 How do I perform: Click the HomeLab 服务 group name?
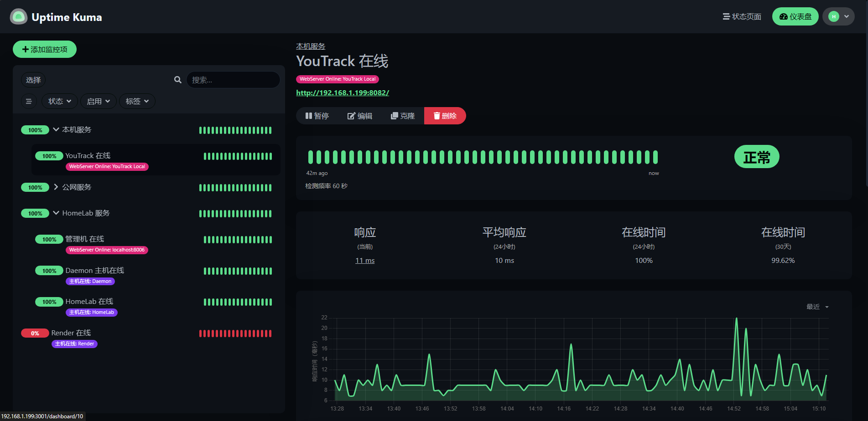(x=86, y=213)
